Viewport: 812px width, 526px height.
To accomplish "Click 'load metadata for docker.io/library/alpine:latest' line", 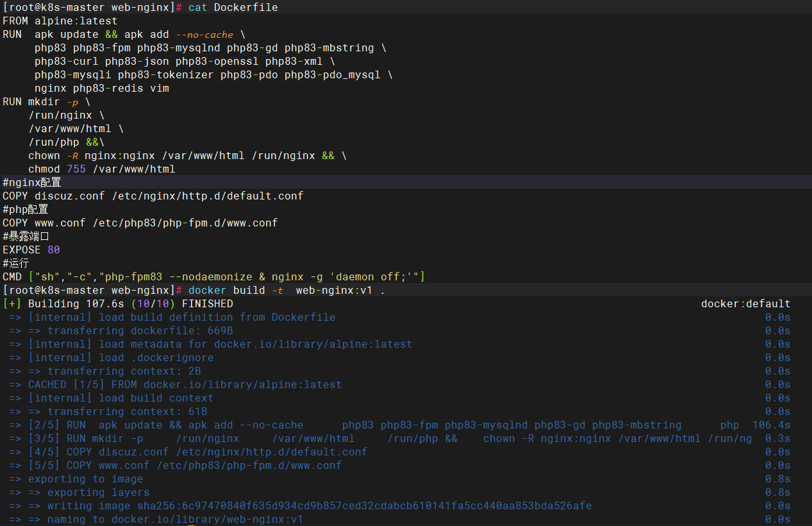I will 220,344.
